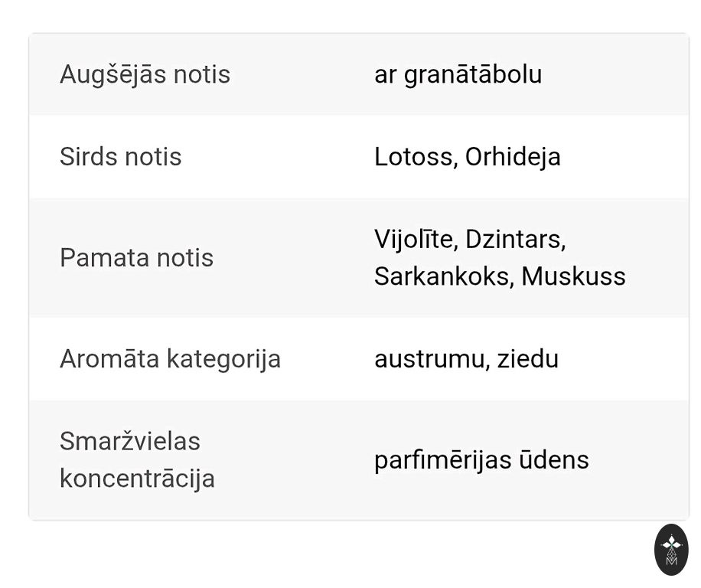
Task: Click the 'Pamata notis' row label
Action: click(136, 257)
